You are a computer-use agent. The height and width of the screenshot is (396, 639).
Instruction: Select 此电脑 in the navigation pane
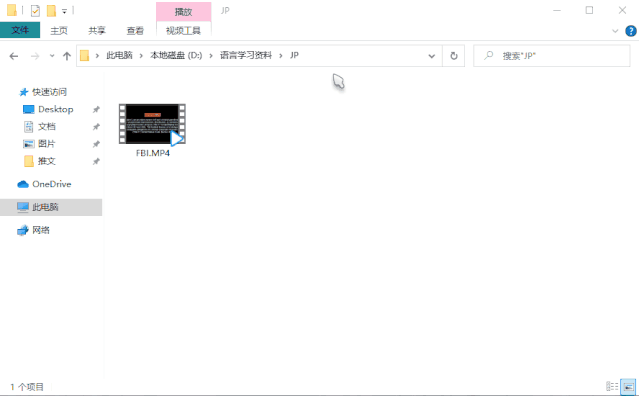click(x=51, y=207)
